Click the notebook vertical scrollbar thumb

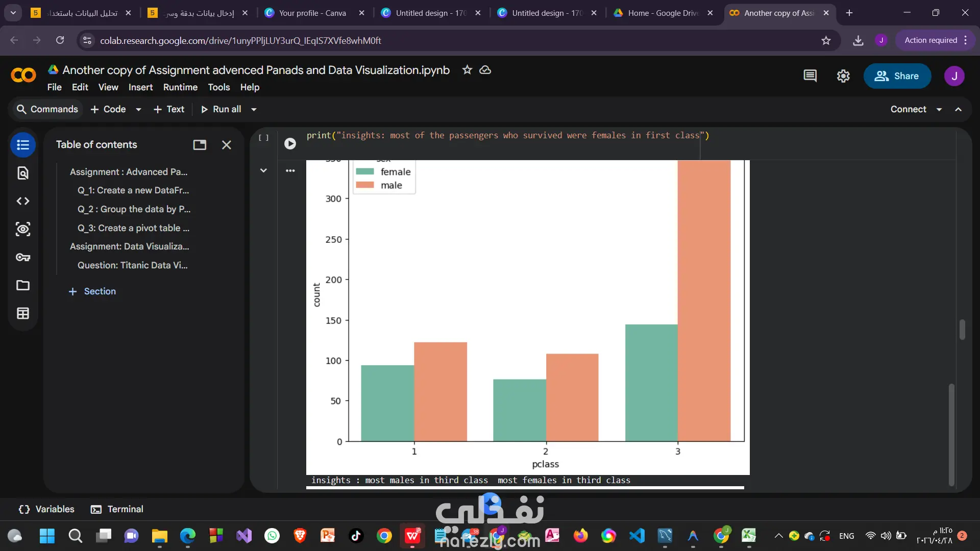(x=962, y=330)
